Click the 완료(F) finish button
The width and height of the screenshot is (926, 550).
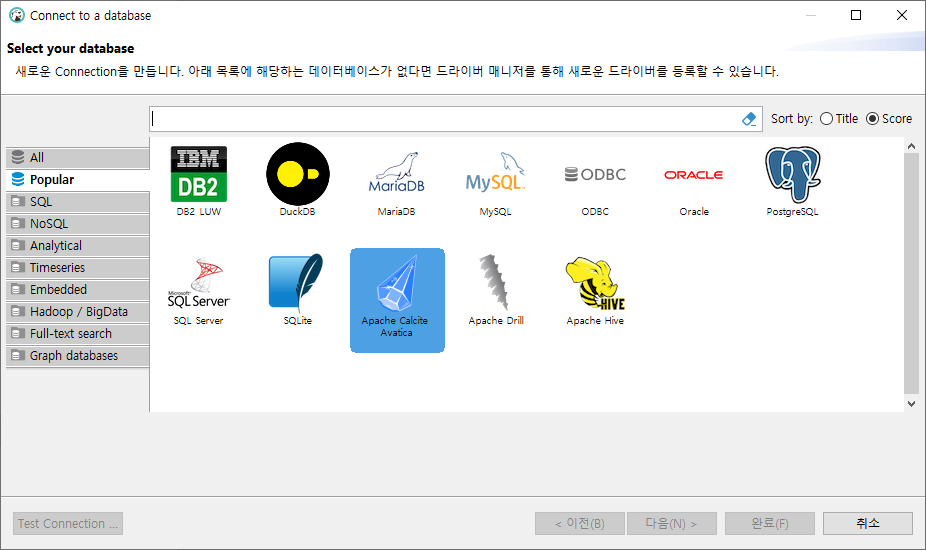coord(770,523)
